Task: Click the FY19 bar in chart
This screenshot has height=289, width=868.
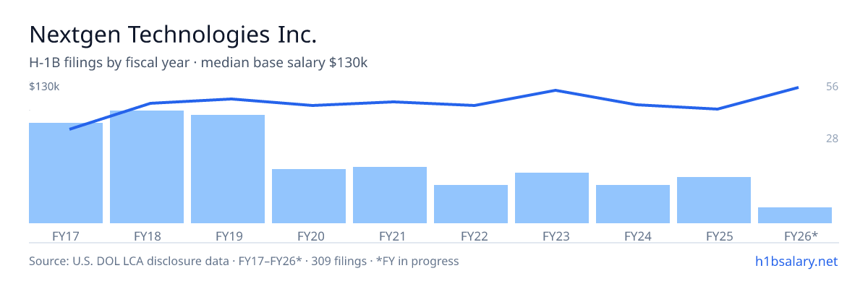Action: 228,169
